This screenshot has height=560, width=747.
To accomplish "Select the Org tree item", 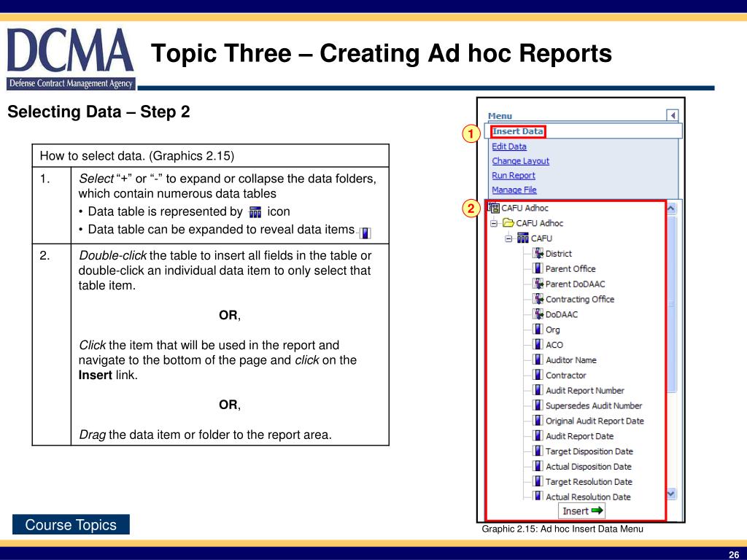I will (x=553, y=330).
